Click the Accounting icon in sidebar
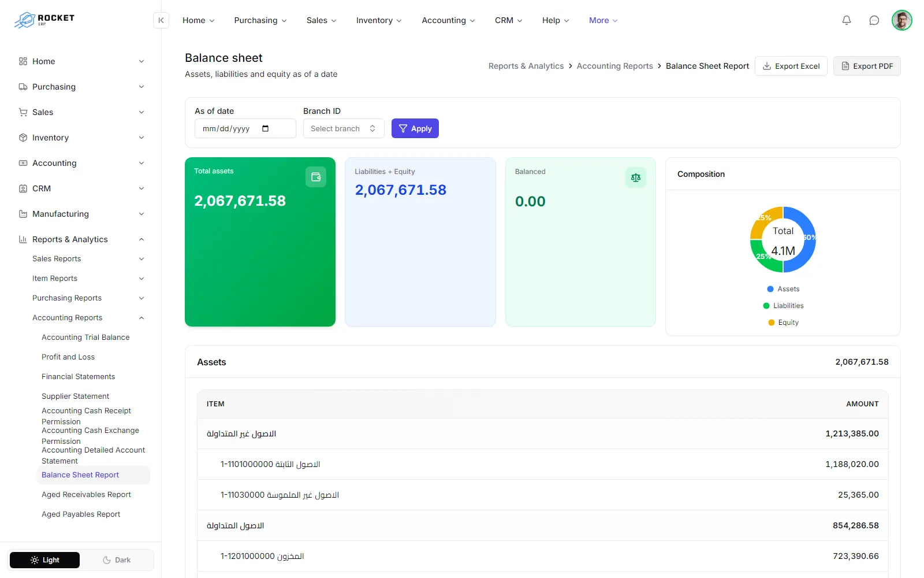Image resolution: width=924 pixels, height=578 pixels. click(x=23, y=163)
